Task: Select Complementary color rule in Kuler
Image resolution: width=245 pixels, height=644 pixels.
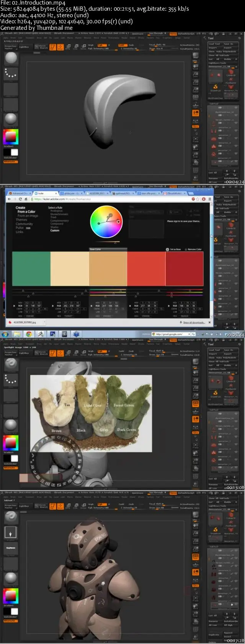Action: (59, 221)
